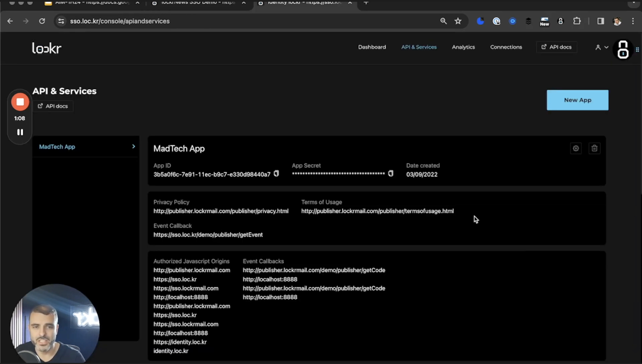Open a new browser tab
642x364 pixels.
coord(366,2)
